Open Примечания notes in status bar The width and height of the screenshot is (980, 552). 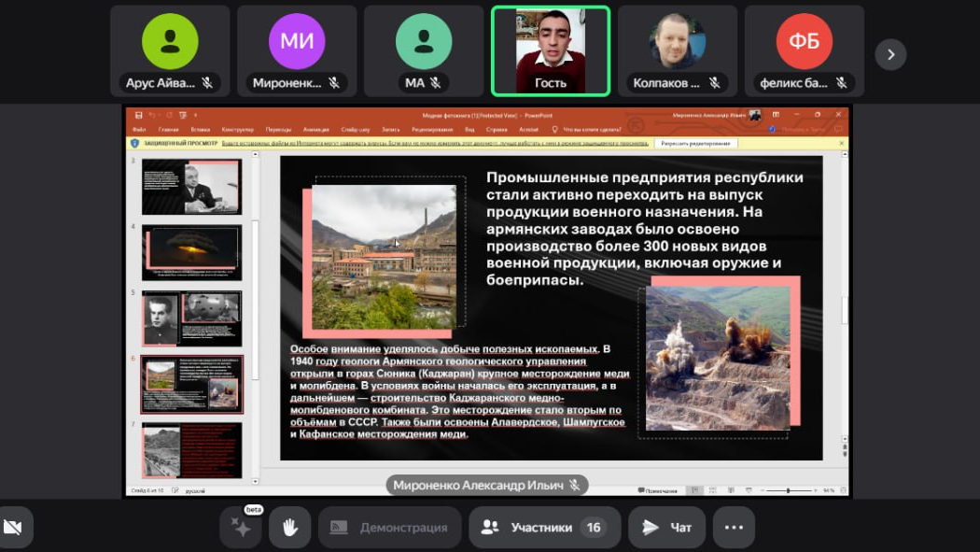pos(661,490)
